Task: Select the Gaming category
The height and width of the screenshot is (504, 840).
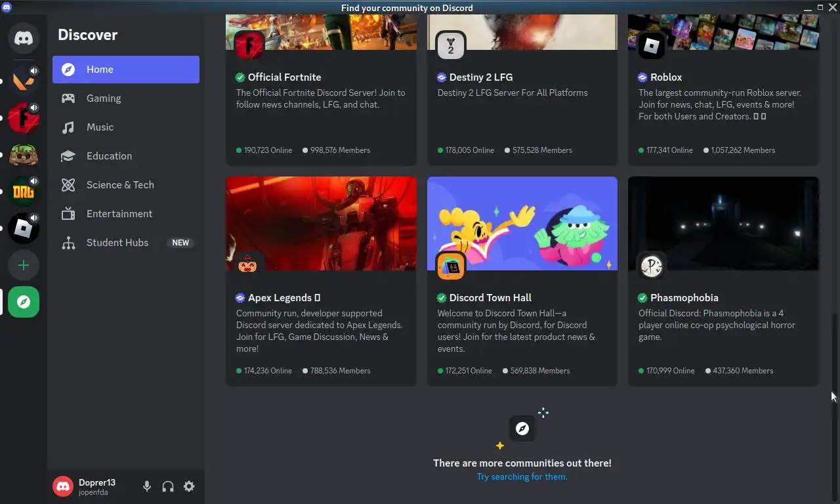Action: 126,98
